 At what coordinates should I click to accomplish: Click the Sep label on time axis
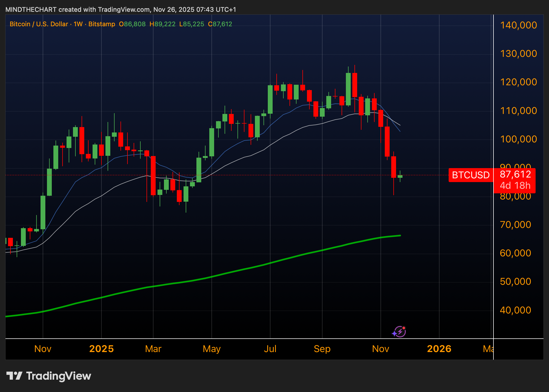pyautogui.click(x=322, y=349)
